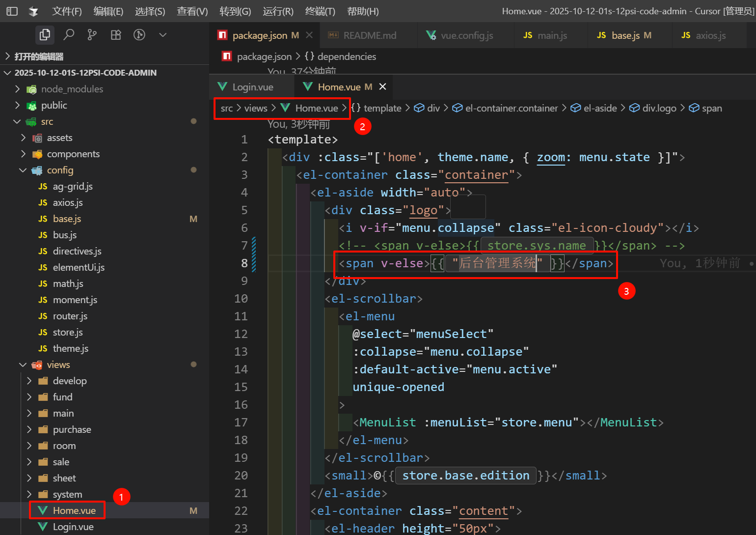Open the 终端(T) menu
The image size is (756, 535).
320,11
